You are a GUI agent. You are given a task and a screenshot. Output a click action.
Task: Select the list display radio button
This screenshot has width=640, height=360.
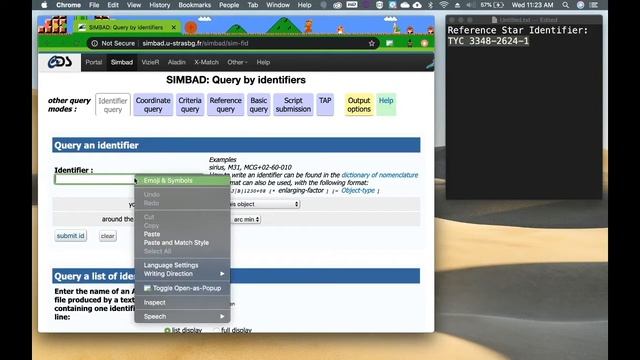click(x=167, y=330)
